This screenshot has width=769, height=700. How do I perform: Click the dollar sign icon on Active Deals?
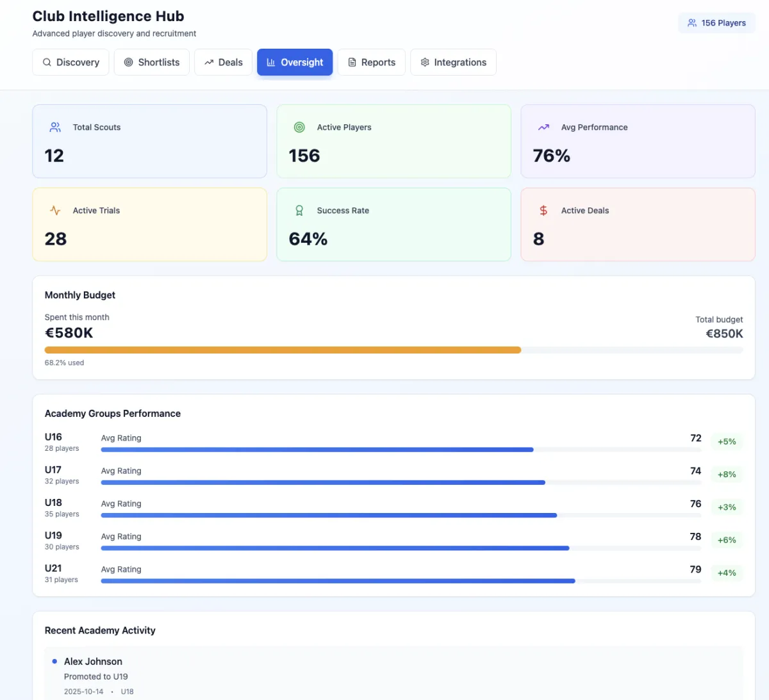(x=543, y=211)
